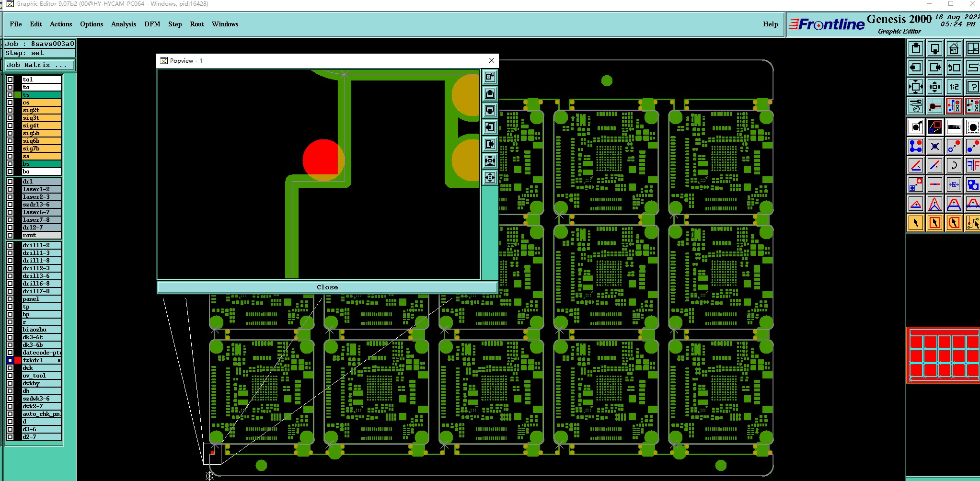Image resolution: width=980 pixels, height=481 pixels.
Task: Open the Analysis menu
Action: 124,24
